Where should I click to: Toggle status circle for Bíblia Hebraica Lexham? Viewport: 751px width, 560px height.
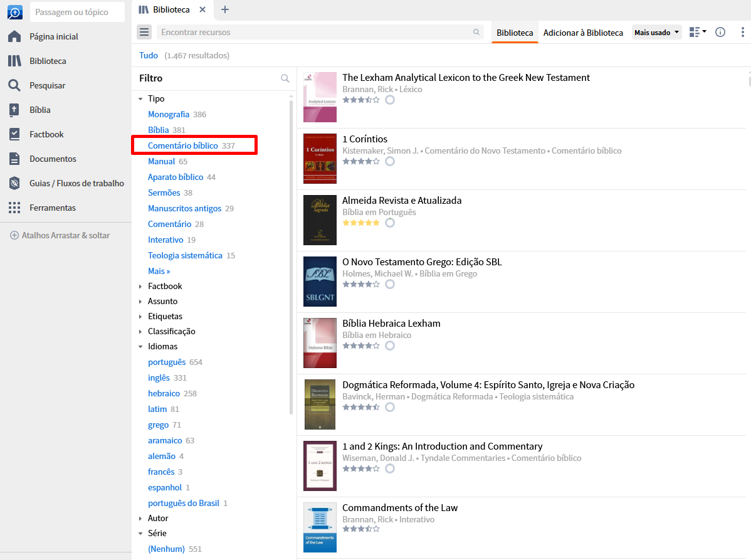coord(390,346)
